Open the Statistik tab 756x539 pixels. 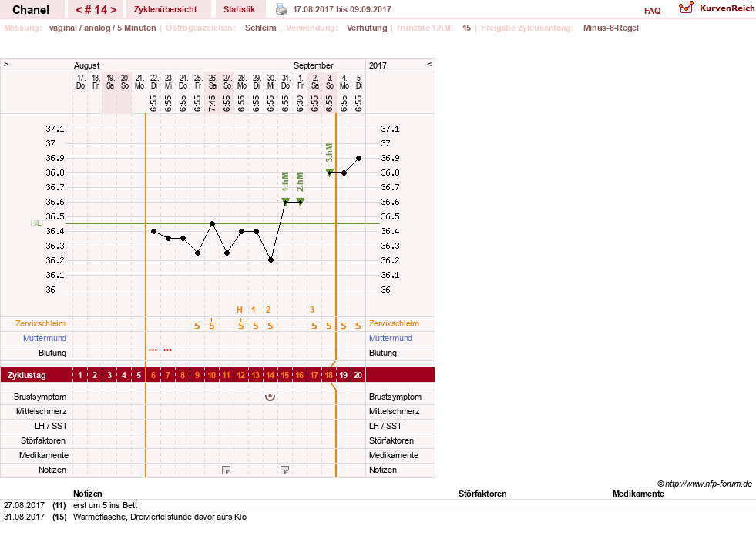[x=239, y=9]
